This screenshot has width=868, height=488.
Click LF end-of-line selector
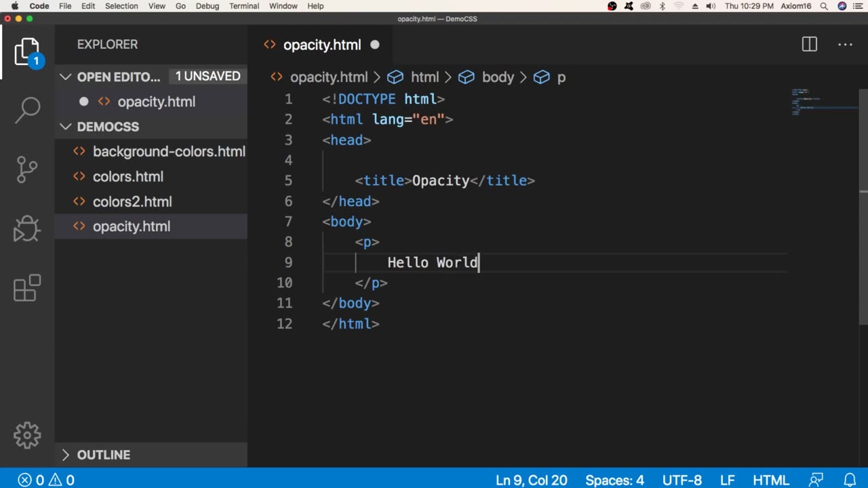[728, 480]
